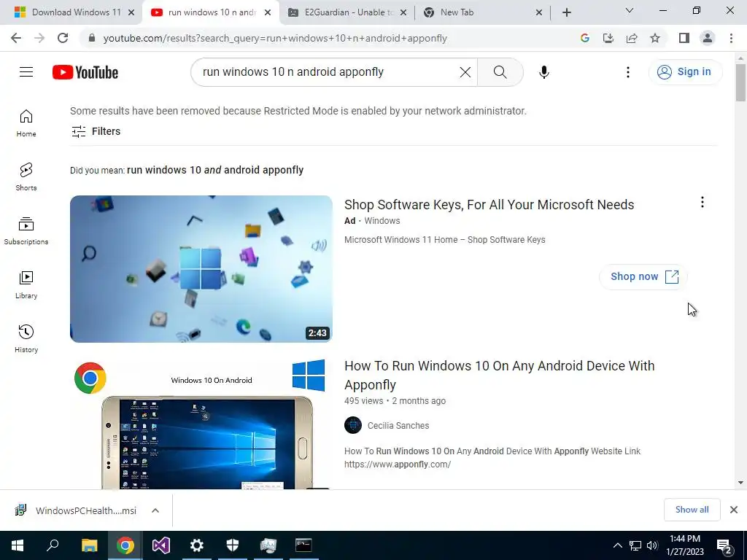747x560 pixels.
Task: Open YouTube settings three-dot menu
Action: point(628,72)
